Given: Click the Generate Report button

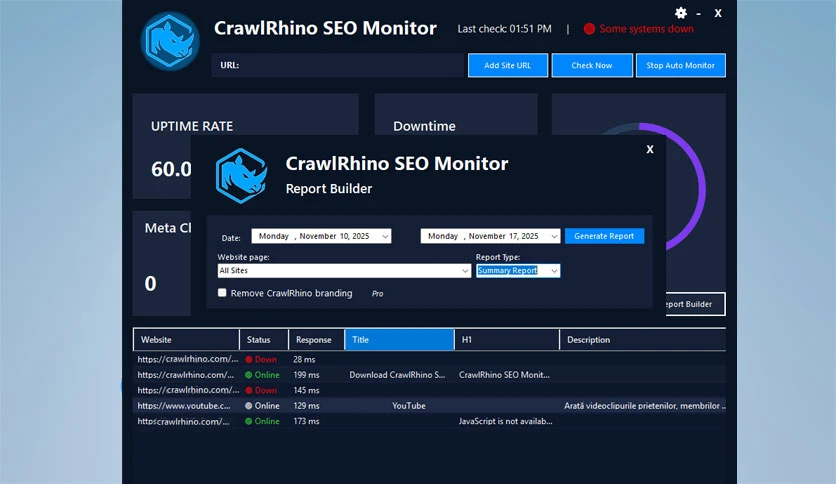Looking at the screenshot, I should click(x=604, y=236).
